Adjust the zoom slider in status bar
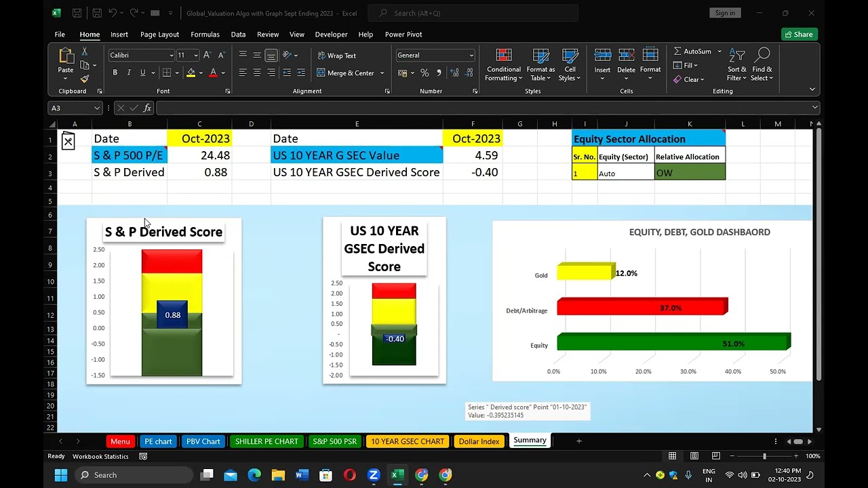The height and width of the screenshot is (488, 868). pos(764,456)
